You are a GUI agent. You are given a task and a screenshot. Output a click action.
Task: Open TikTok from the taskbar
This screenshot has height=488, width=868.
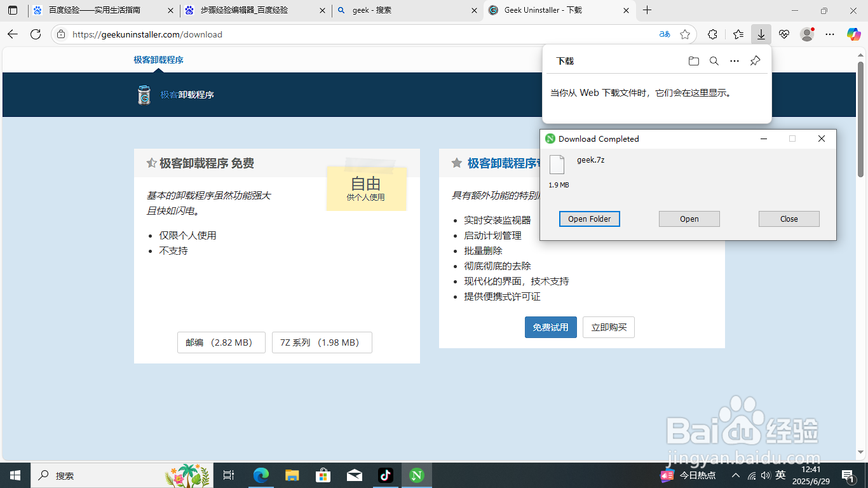pyautogui.click(x=386, y=475)
